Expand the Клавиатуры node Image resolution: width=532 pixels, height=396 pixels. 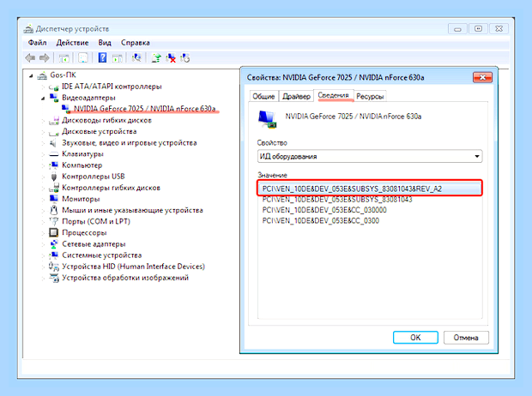coord(43,154)
